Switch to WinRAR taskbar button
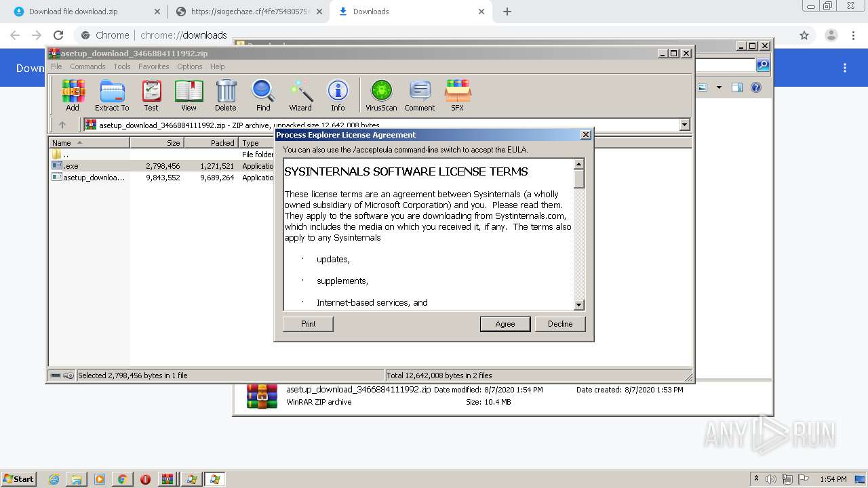 [167, 479]
